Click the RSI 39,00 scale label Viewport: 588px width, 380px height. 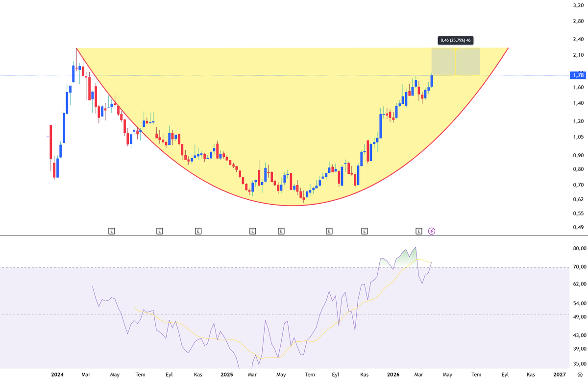[x=580, y=349]
